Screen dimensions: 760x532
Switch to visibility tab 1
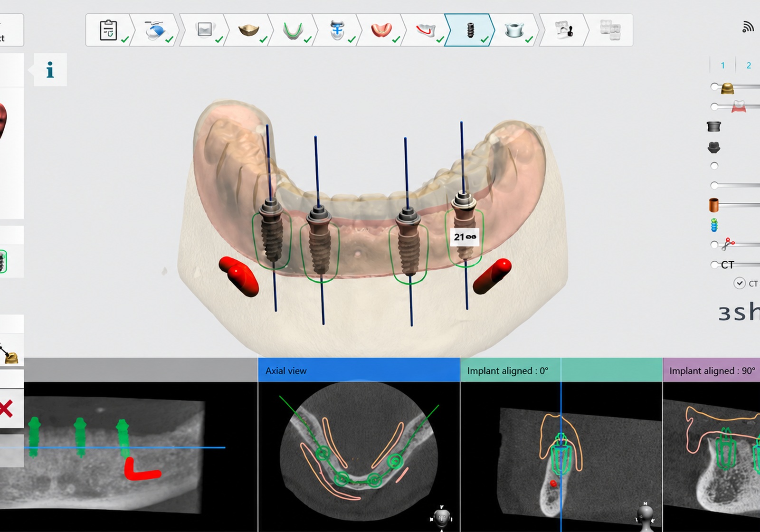[x=723, y=66]
